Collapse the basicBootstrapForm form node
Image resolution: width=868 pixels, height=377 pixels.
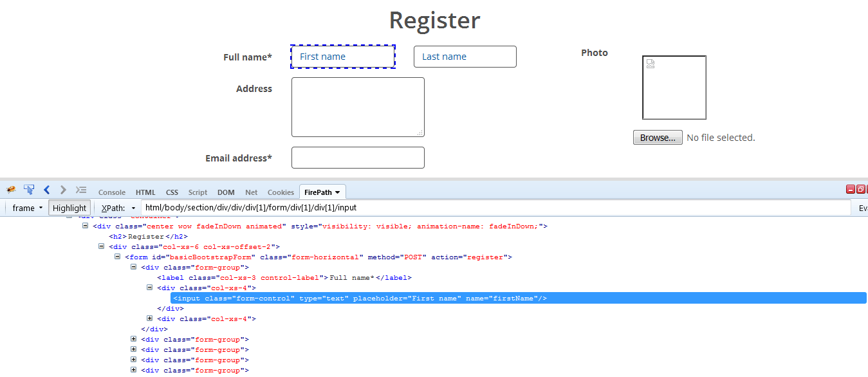[x=118, y=257]
